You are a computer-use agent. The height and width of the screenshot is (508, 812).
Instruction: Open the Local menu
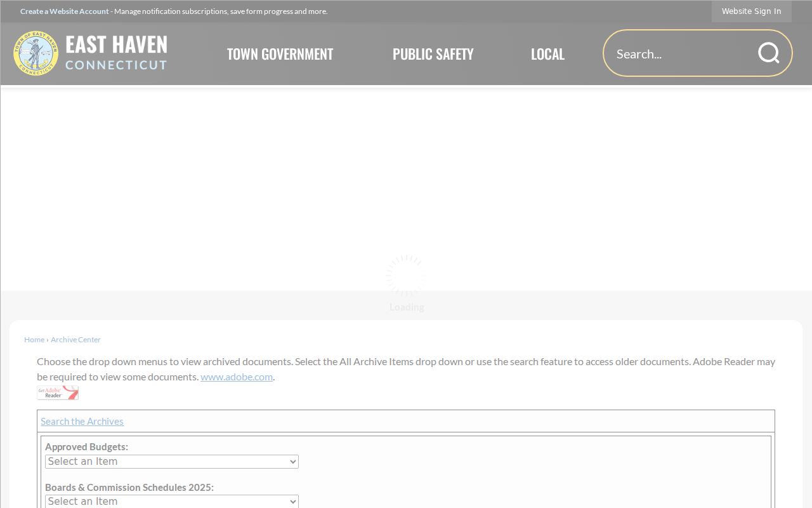[547, 54]
